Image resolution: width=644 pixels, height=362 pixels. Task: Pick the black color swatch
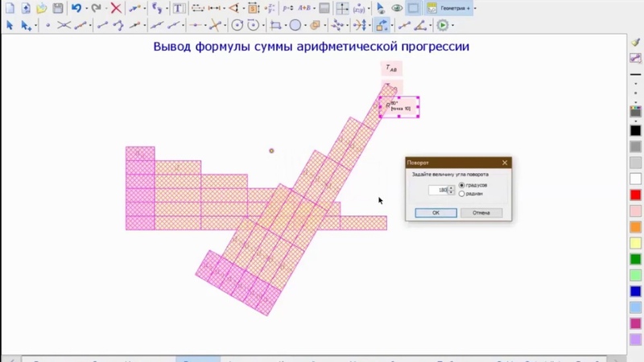pos(635,130)
